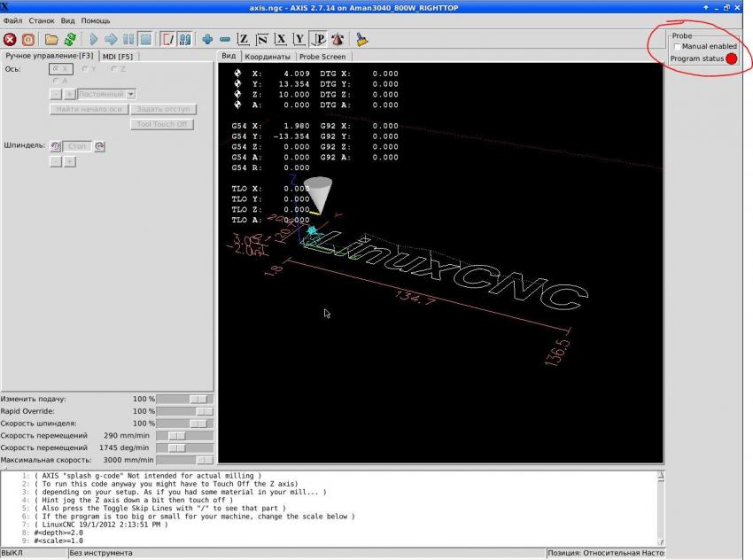This screenshot has width=753, height=560.
Task: Reload the current file with green arrows
Action: pos(68,40)
